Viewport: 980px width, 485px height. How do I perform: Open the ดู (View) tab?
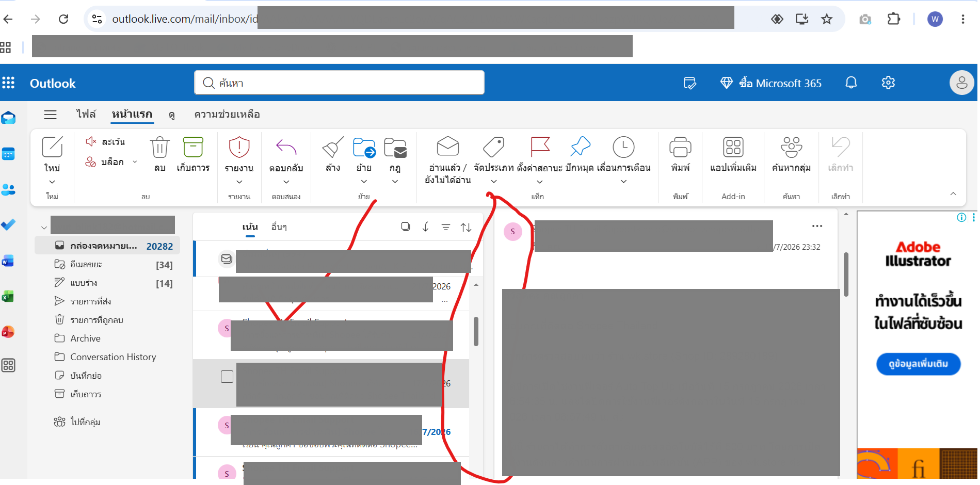tap(172, 115)
